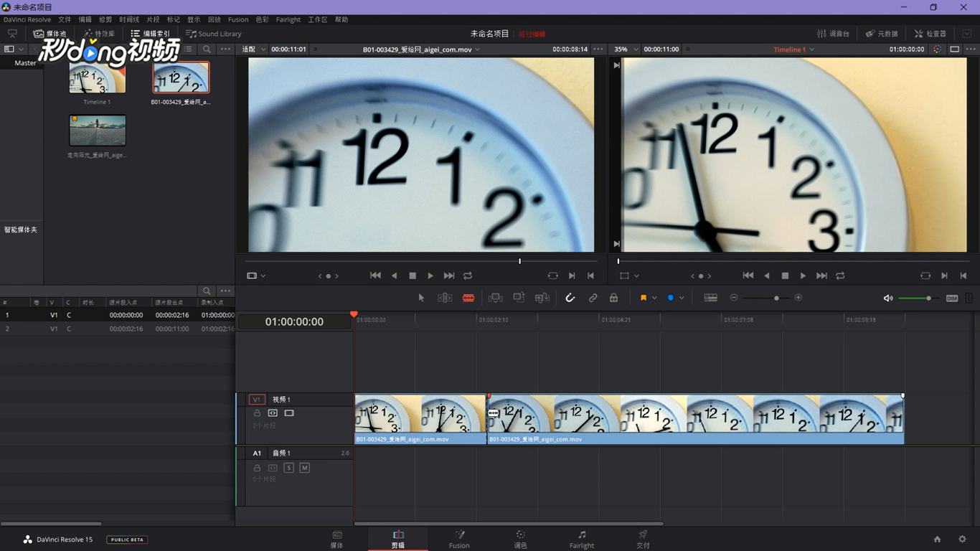Image resolution: width=980 pixels, height=551 pixels.
Task: Switch media pool to list view
Action: (188, 50)
